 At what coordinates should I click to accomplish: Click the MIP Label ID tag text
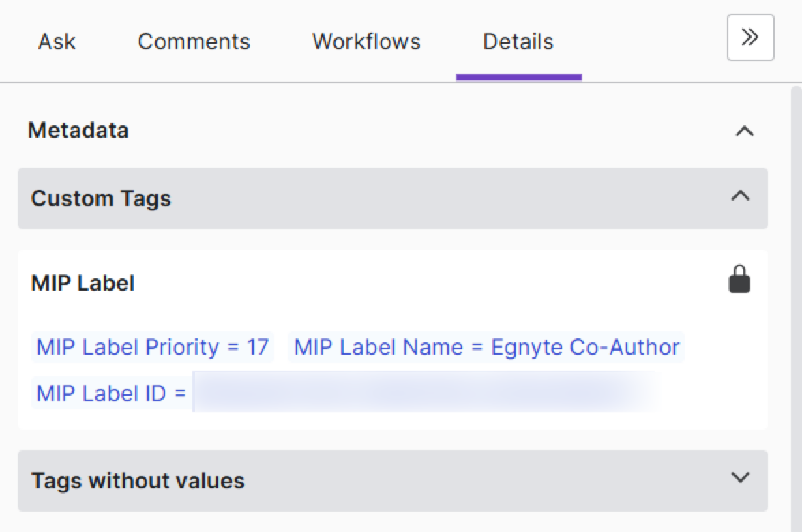(111, 394)
